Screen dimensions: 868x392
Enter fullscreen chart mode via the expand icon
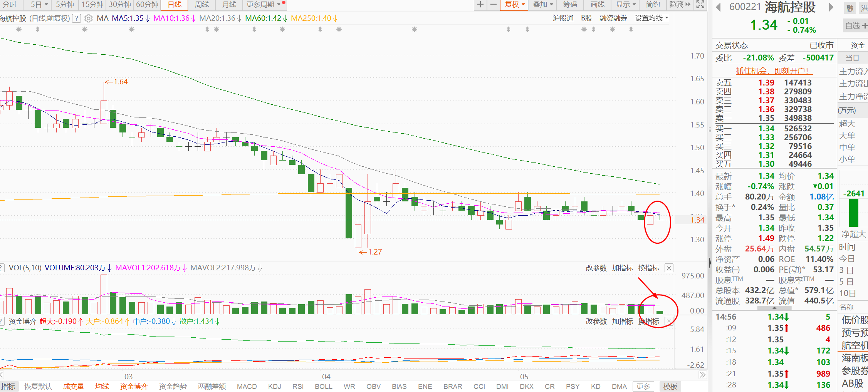[700, 5]
